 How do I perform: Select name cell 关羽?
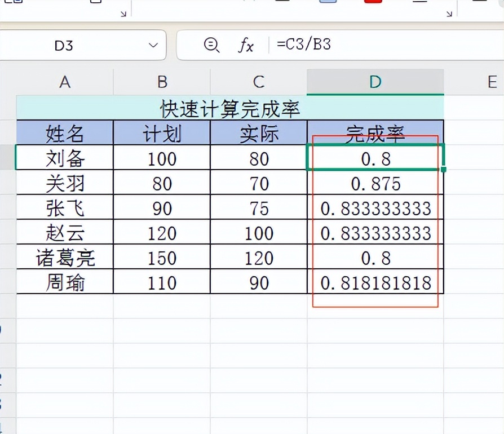[65, 182]
